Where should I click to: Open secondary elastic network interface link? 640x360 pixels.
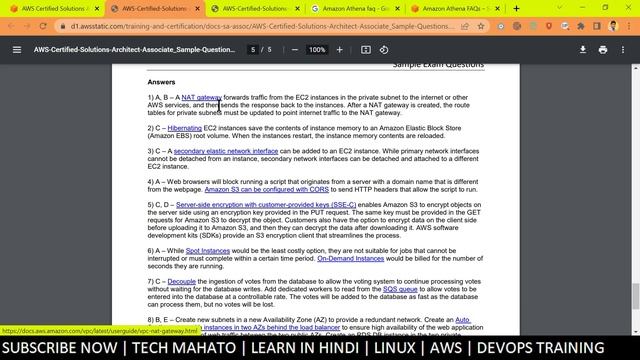tap(226, 151)
